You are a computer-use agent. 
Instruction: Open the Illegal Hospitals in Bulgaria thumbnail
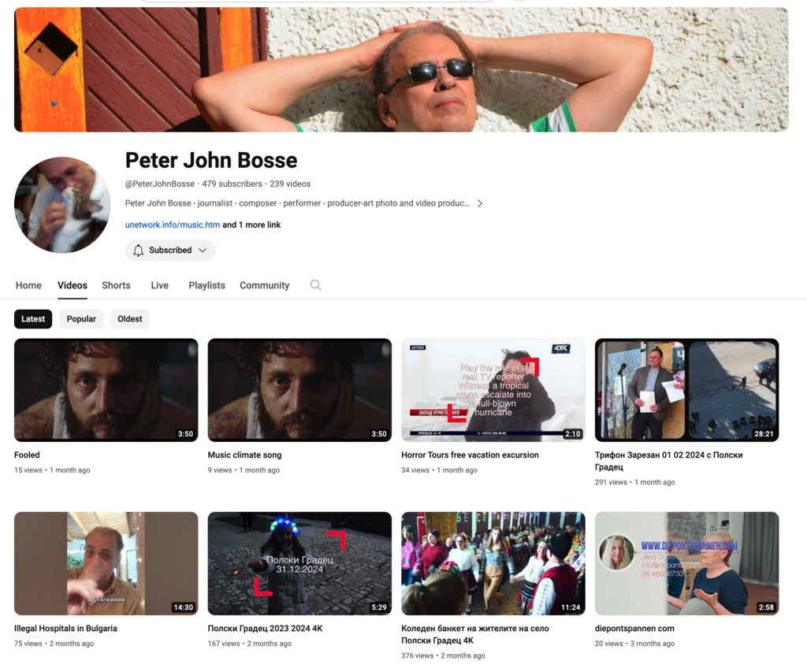[106, 563]
